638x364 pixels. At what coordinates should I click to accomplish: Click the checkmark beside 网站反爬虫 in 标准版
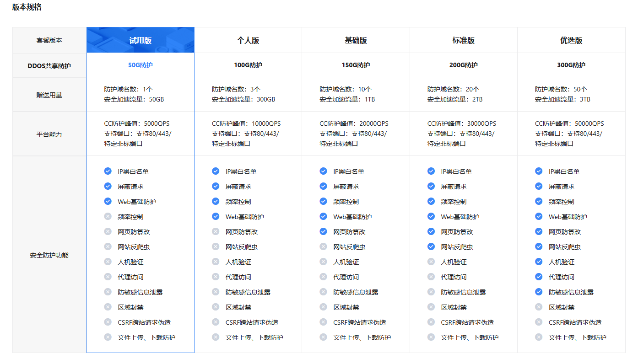[431, 246]
